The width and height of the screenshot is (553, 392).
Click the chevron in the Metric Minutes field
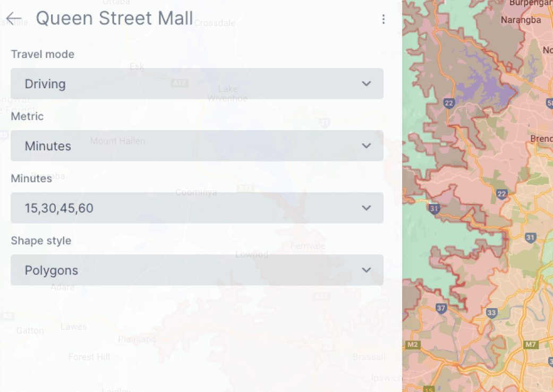point(367,146)
